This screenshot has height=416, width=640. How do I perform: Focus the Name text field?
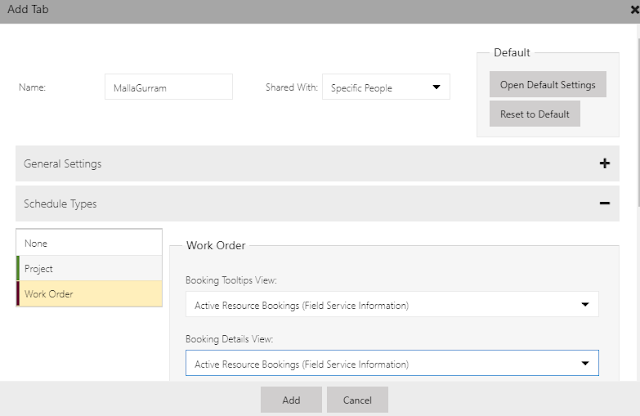168,87
